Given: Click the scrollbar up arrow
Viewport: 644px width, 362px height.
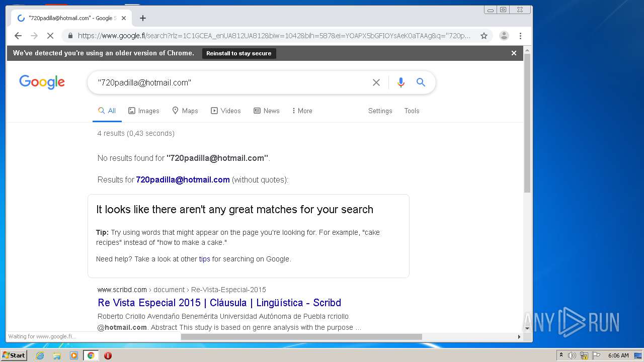Looking at the screenshot, I should pos(527,50).
